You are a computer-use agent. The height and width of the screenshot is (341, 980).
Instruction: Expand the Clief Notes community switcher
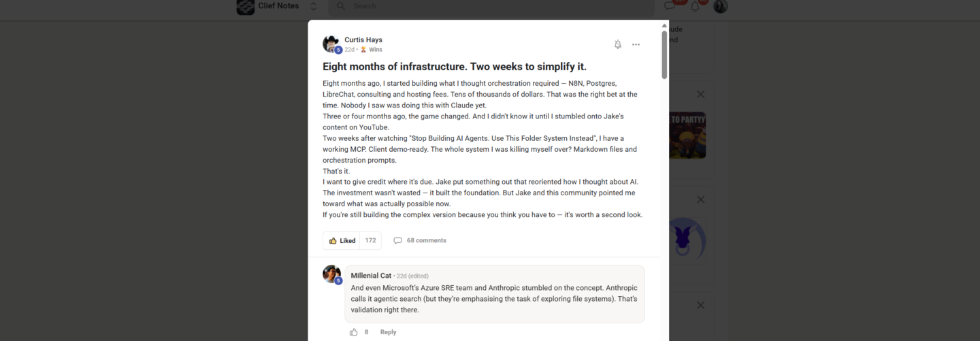tap(314, 6)
